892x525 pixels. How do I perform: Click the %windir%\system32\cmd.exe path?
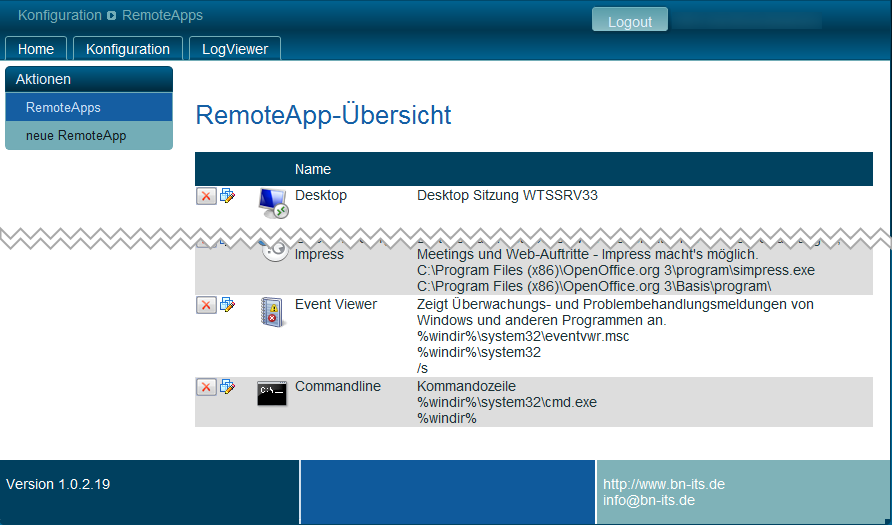[x=507, y=402]
